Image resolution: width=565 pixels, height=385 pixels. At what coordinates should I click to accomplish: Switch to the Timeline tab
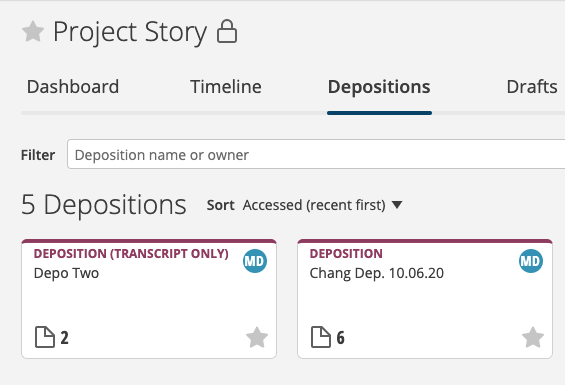coord(226,87)
